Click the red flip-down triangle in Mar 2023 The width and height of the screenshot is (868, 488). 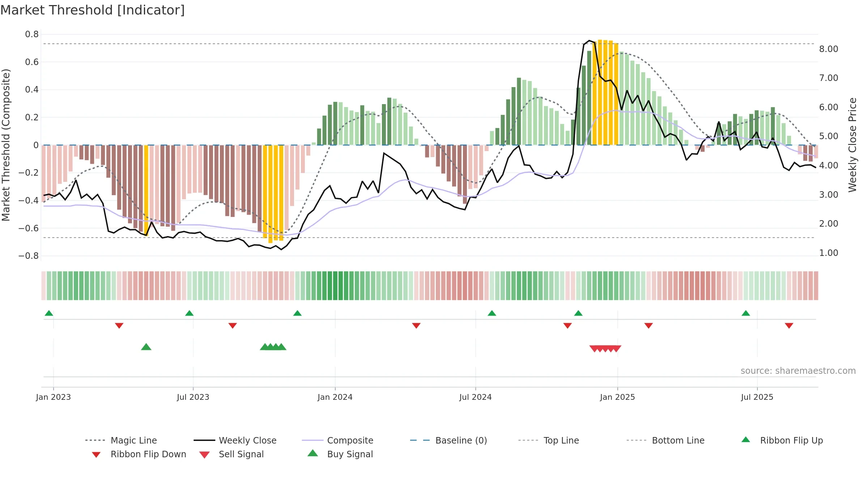[119, 326]
